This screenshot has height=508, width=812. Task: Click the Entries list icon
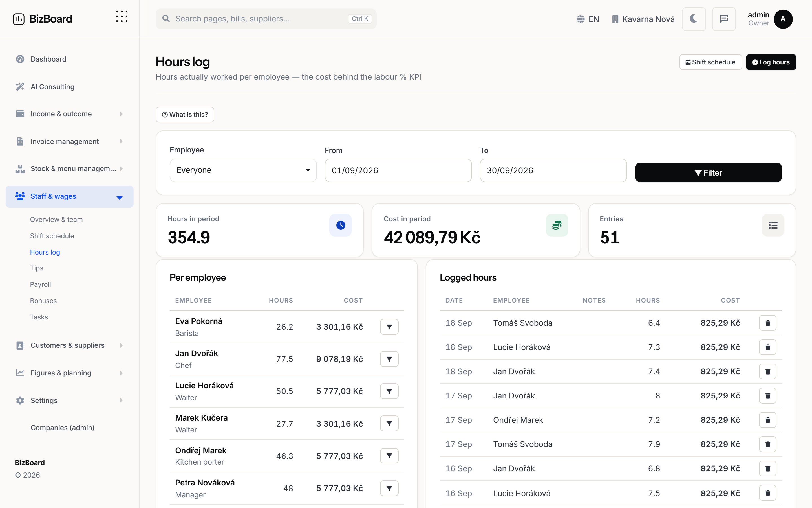tap(773, 225)
